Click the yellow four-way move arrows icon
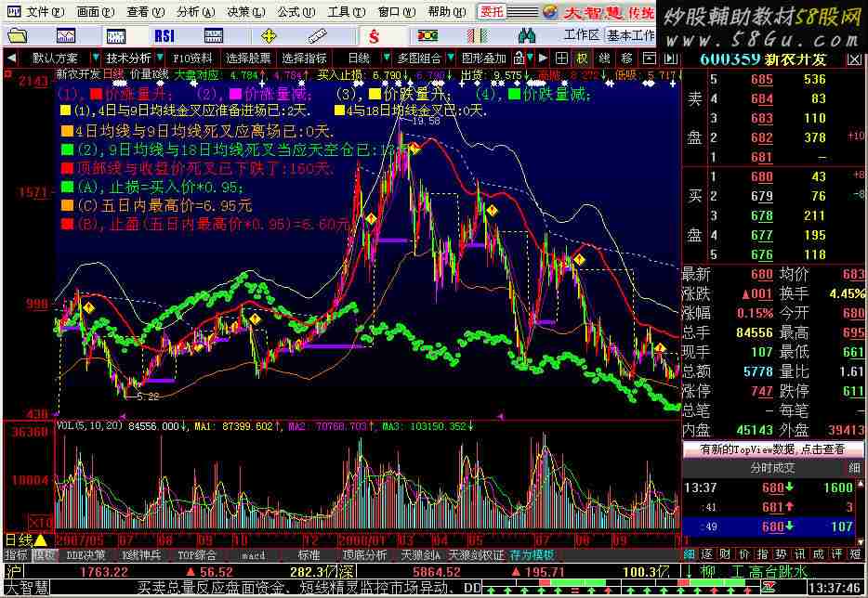 [x=269, y=36]
